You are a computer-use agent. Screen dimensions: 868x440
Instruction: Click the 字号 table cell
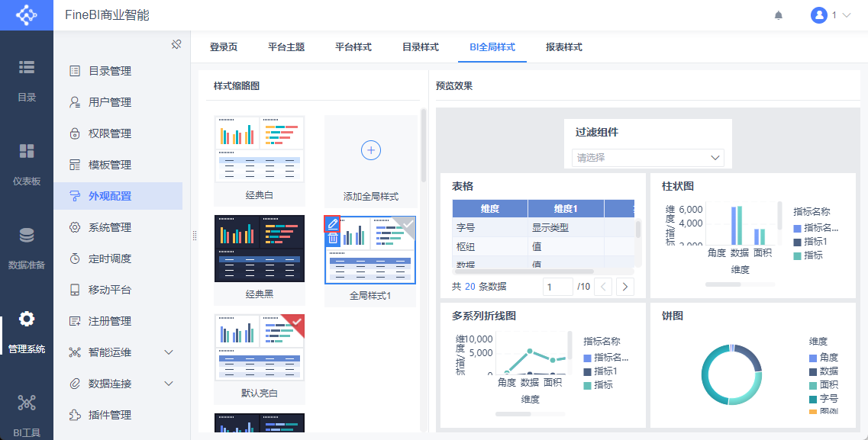[x=490, y=227]
